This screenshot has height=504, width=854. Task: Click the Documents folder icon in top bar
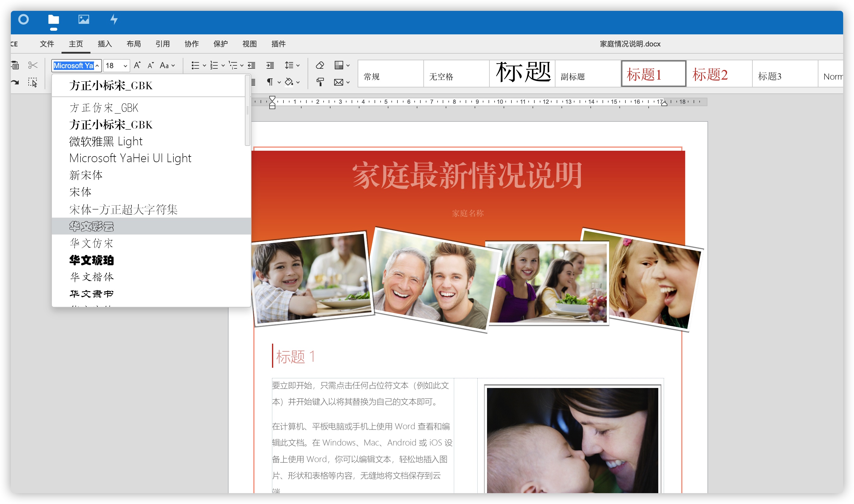(53, 20)
